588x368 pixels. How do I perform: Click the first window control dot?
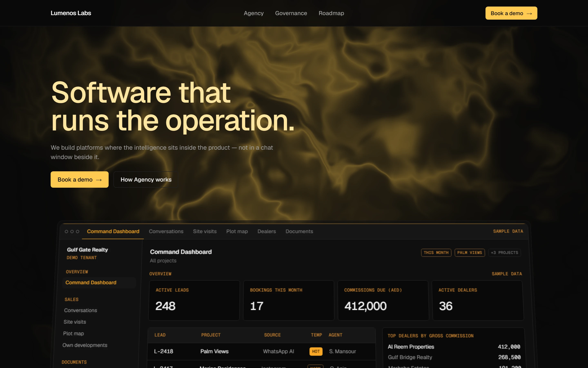click(x=66, y=231)
